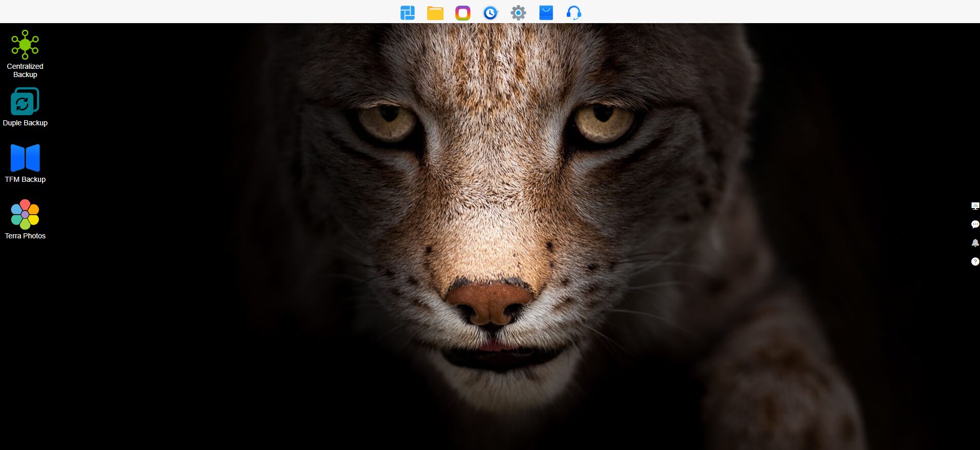980x450 pixels.
Task: Open the headset support icon
Action: (573, 12)
